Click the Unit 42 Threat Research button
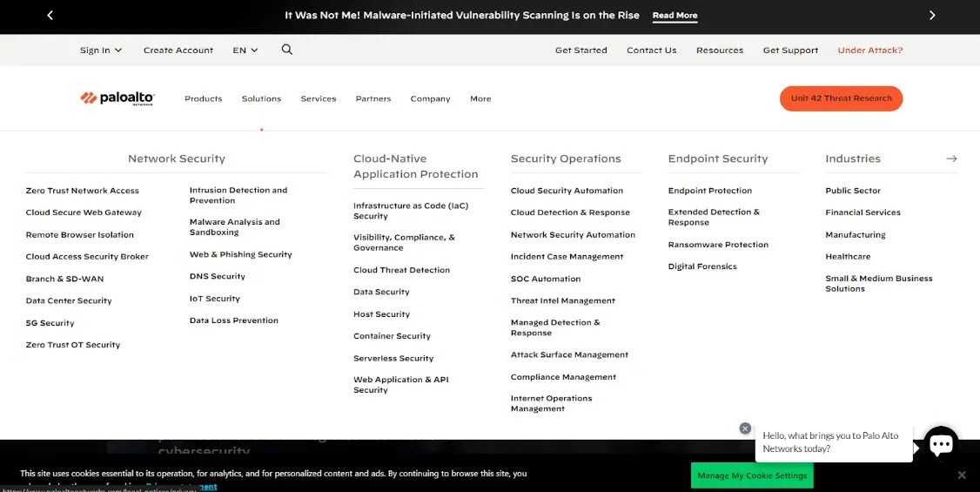Image resolution: width=980 pixels, height=492 pixels. tap(842, 98)
